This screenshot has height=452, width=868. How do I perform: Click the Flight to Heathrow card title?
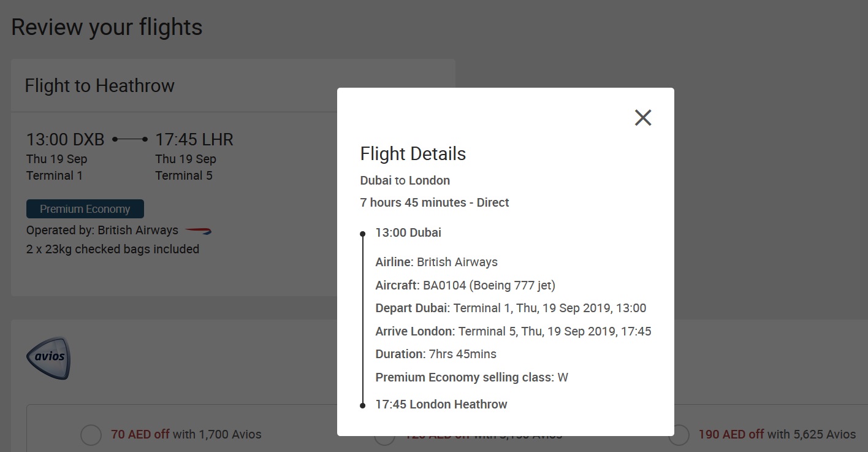(99, 85)
